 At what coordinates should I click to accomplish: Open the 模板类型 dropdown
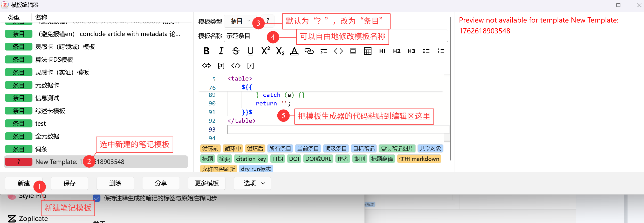(240, 21)
